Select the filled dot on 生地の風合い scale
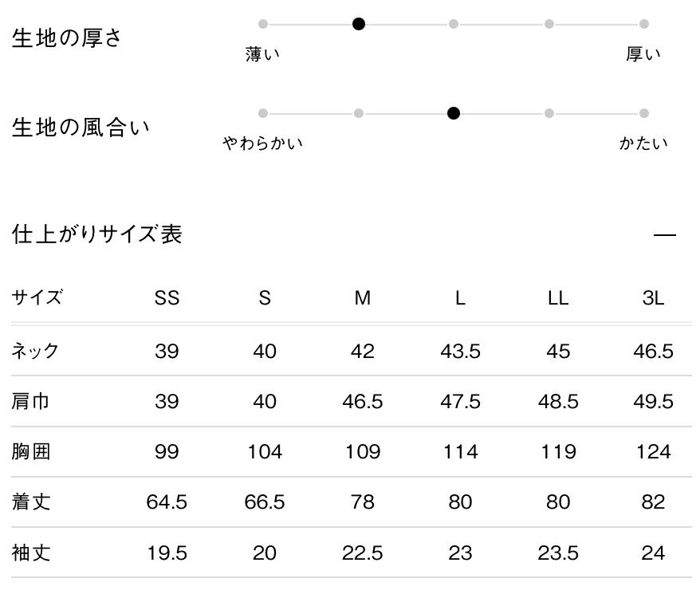The height and width of the screenshot is (590, 700). pyautogui.click(x=454, y=113)
